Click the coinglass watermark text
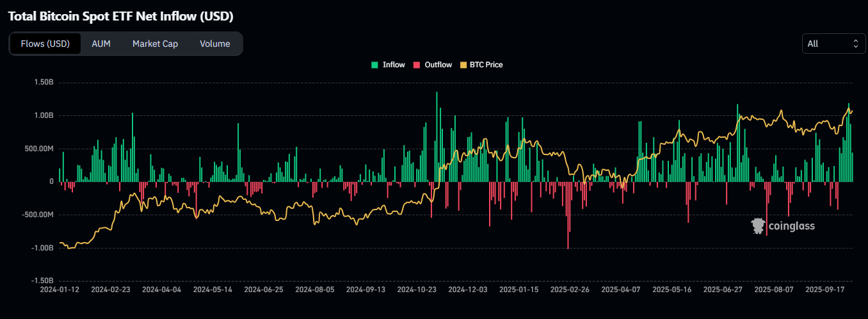The height and width of the screenshot is (319, 868). coord(791,226)
